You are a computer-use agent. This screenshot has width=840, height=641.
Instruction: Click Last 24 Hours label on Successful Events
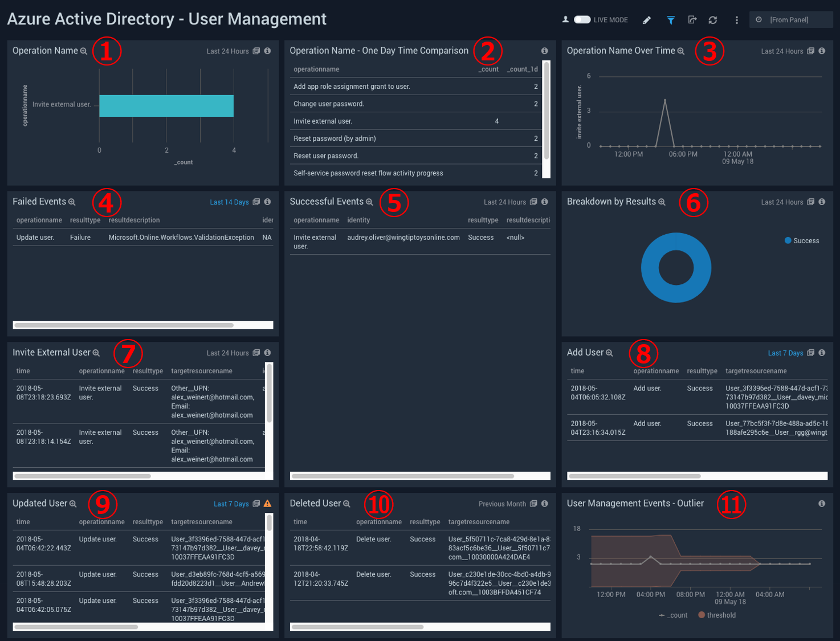pyautogui.click(x=505, y=202)
